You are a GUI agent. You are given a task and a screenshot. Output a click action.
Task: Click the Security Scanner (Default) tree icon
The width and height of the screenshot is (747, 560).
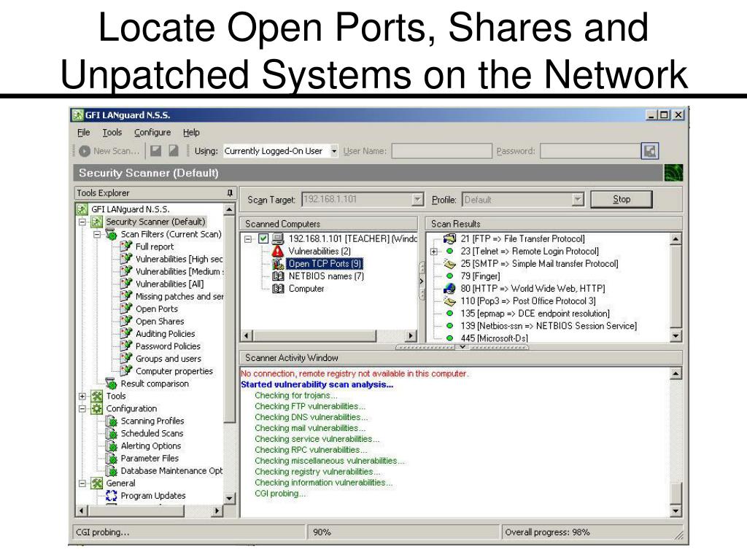coord(97,222)
